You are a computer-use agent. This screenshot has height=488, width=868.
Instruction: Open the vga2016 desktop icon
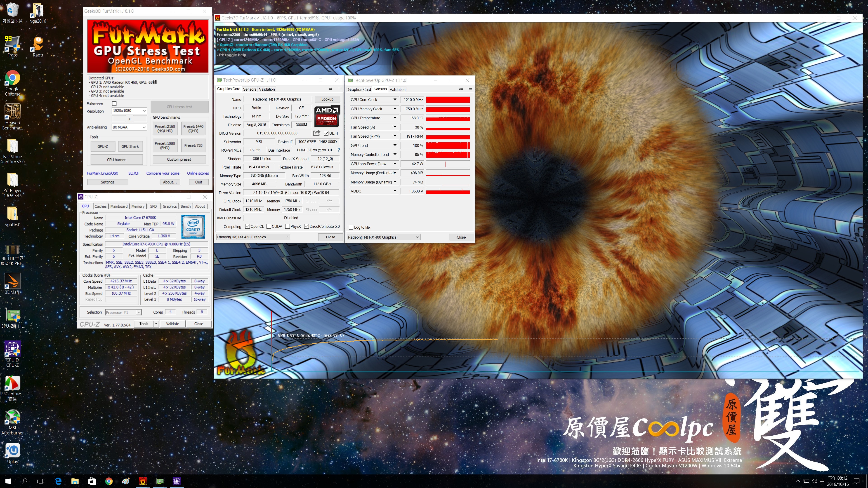tap(38, 13)
